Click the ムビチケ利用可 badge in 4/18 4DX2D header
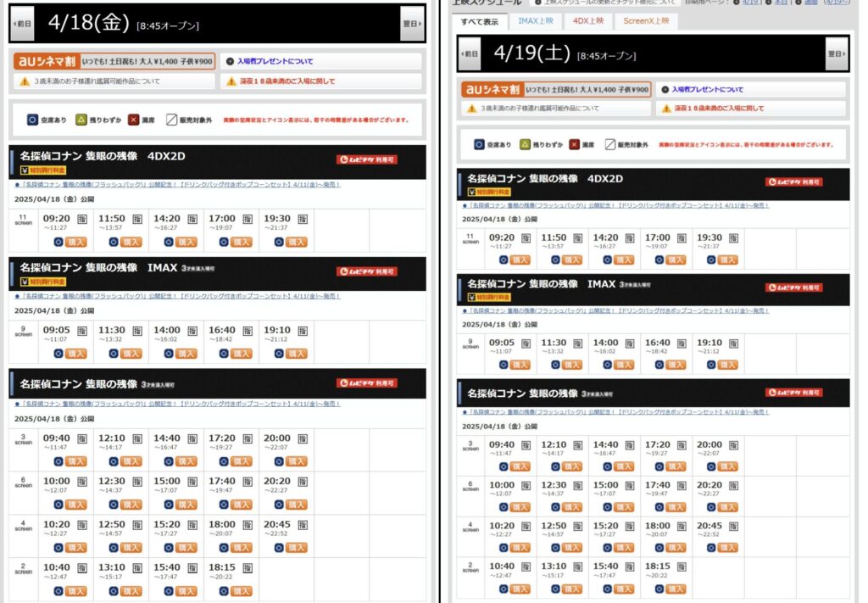Viewport: 868px width, 603px height. [367, 159]
